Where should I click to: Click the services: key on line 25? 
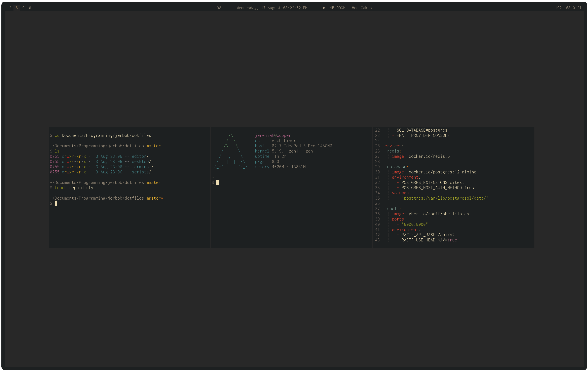393,146
